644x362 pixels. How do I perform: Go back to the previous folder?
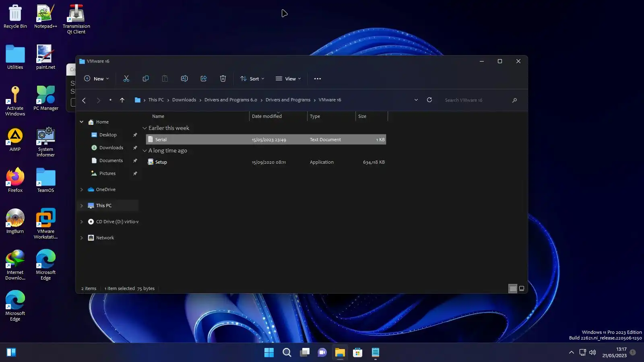click(84, 100)
